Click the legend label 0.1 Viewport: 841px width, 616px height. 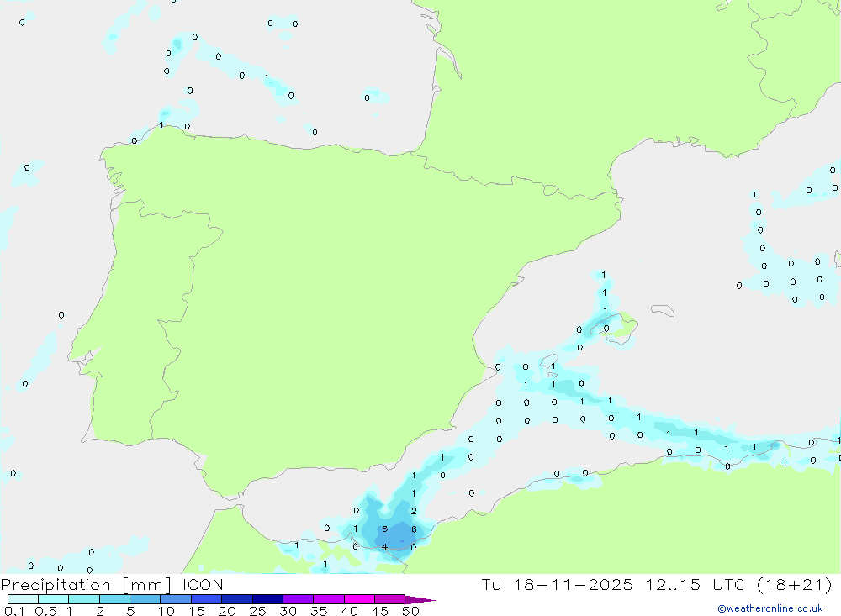(14, 611)
